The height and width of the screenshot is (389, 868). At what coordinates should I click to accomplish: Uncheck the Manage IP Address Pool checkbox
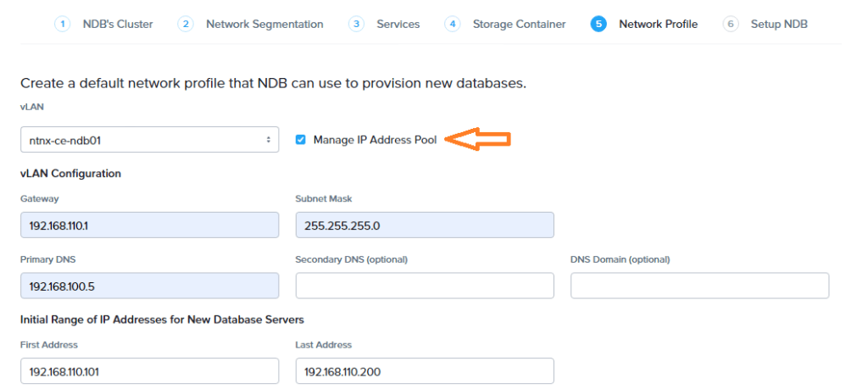pos(301,140)
